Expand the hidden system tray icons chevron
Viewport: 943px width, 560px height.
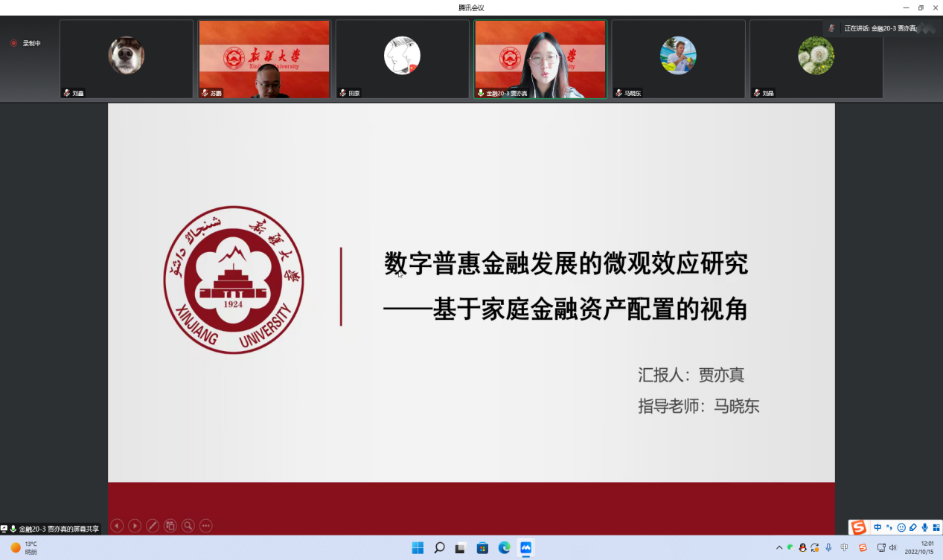pyautogui.click(x=779, y=548)
